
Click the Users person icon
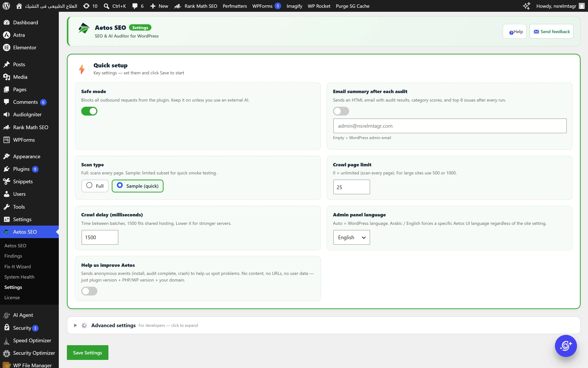(7, 194)
